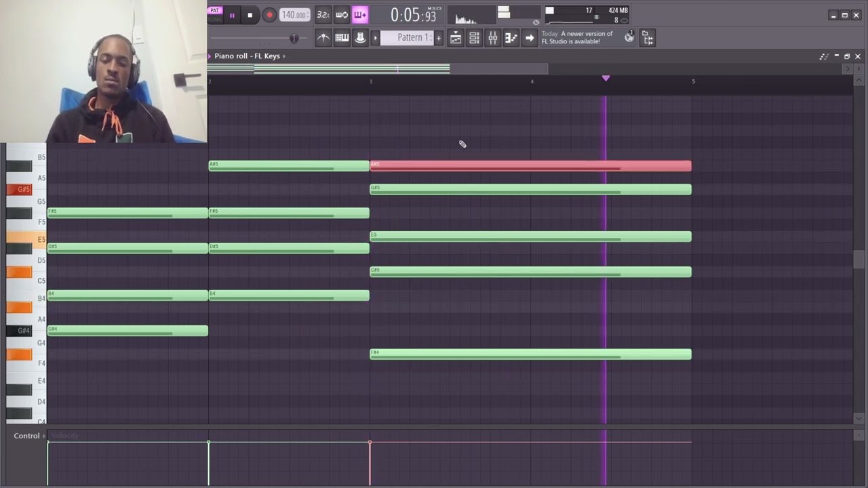Click the 140.000 tempo field

295,15
